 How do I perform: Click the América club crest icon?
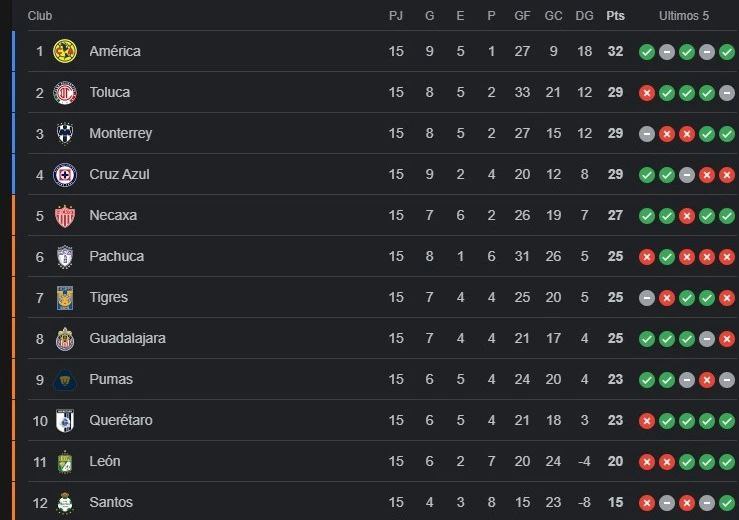[65, 51]
